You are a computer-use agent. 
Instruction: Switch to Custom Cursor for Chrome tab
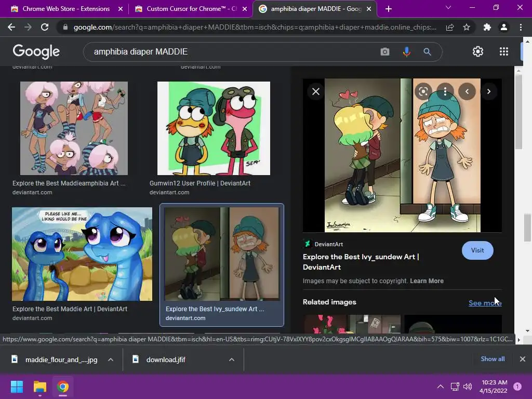pyautogui.click(x=191, y=9)
